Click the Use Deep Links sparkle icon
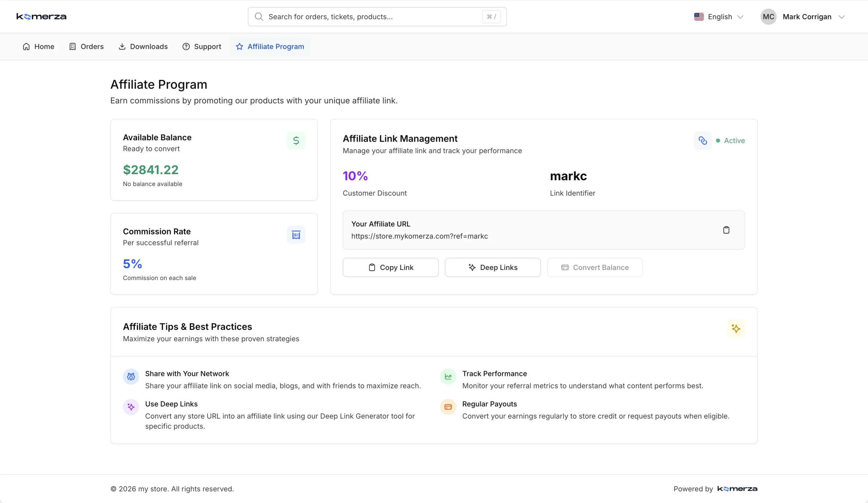The image size is (868, 503). pos(131,407)
